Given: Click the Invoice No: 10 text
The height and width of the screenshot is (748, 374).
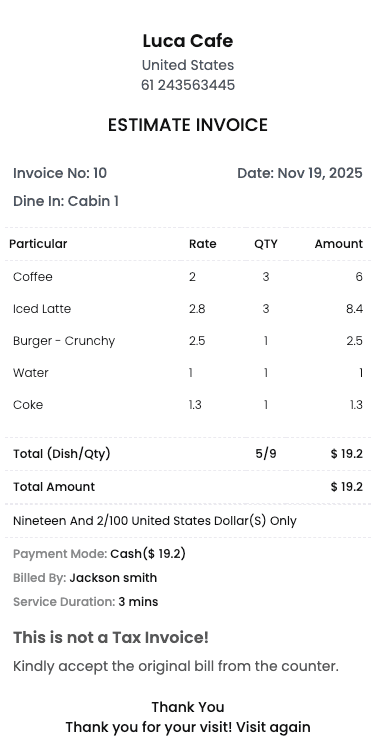Looking at the screenshot, I should [x=60, y=173].
